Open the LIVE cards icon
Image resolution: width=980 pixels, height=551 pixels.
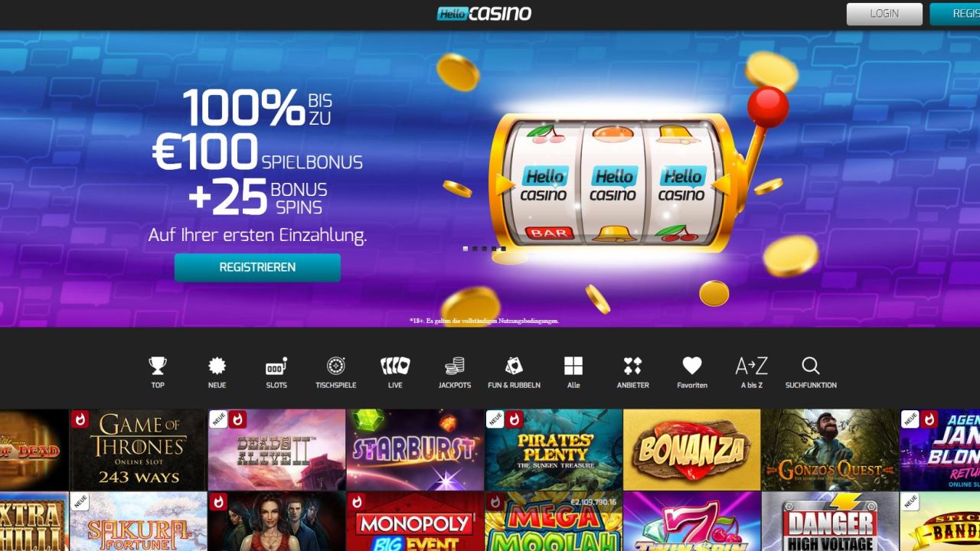(395, 366)
